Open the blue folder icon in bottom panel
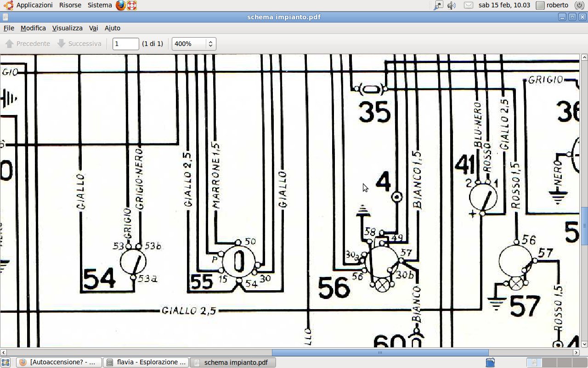The image size is (588, 368). tap(490, 362)
